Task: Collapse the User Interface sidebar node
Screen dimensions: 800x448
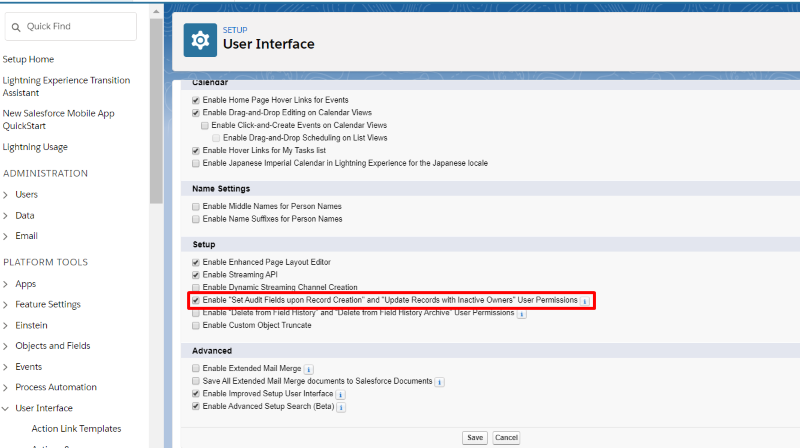Action: coord(7,408)
